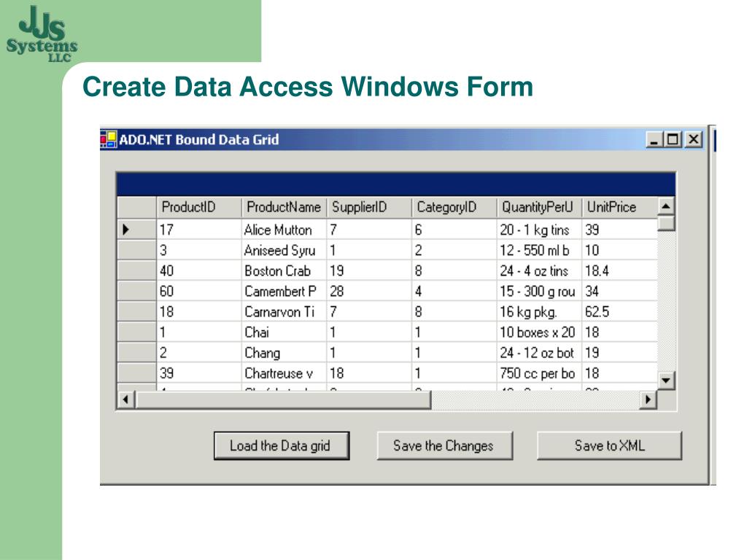Click the ADO.NET form title bar icon
Viewport: 747px width, 560px height.
point(109,139)
